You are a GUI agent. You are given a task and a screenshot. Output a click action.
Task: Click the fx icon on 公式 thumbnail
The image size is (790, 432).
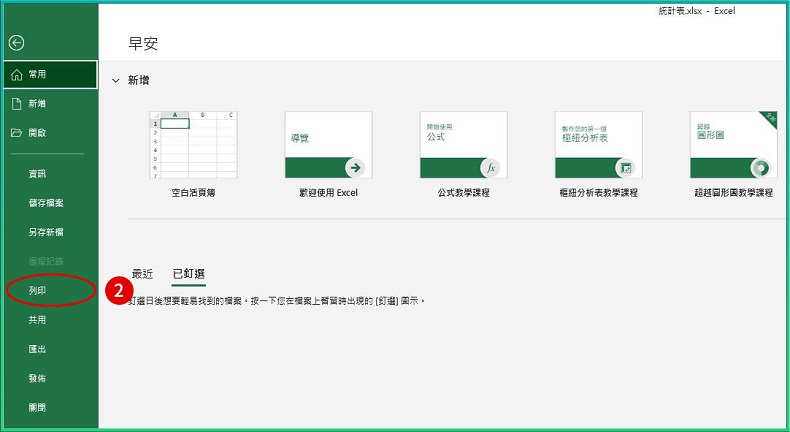click(491, 168)
